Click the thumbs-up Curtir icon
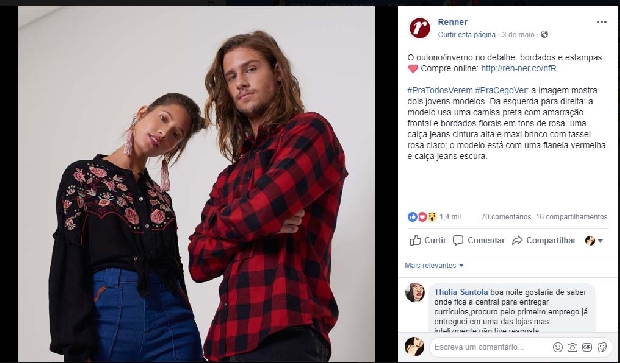Viewport: 620px width, 363px height. 415,240
